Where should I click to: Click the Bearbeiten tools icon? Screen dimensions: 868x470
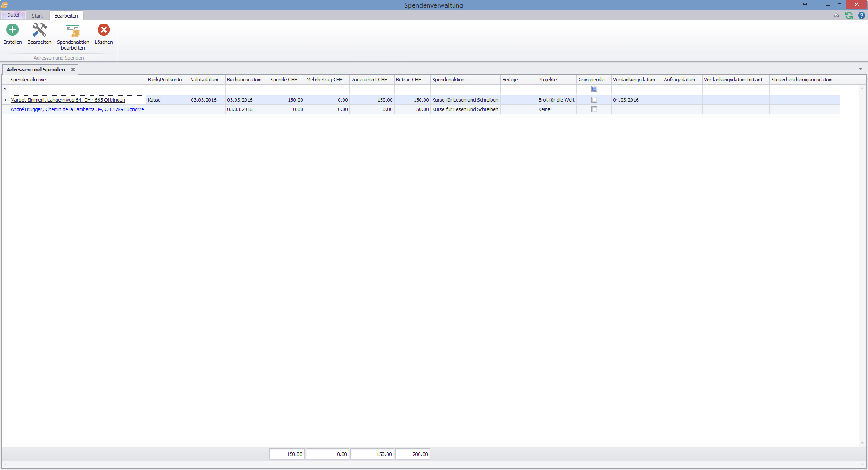(39, 30)
